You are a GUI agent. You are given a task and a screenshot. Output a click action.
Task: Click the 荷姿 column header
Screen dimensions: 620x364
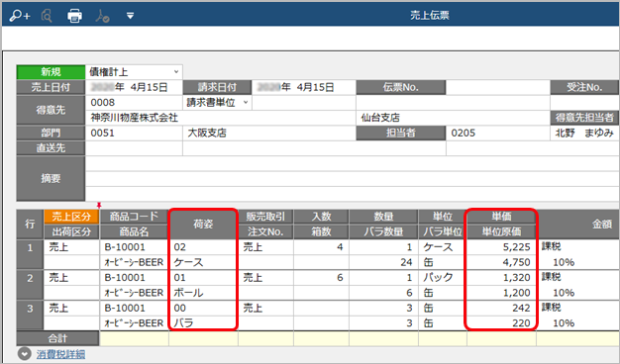click(x=203, y=225)
